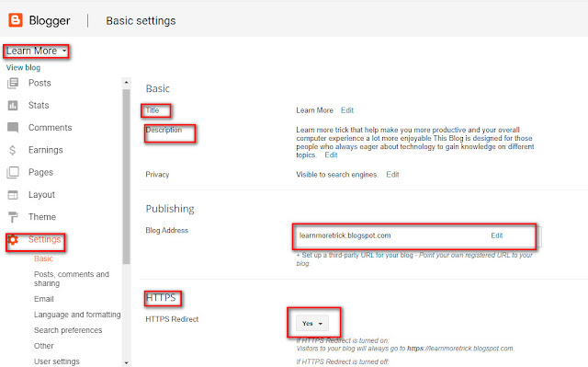Click the Theme paint roller icon

[x=13, y=217]
